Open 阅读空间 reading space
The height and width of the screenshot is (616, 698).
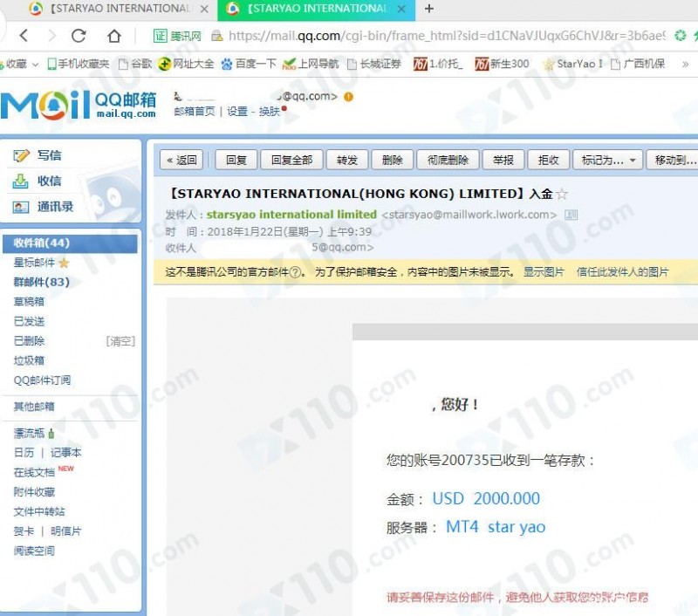coord(34,551)
